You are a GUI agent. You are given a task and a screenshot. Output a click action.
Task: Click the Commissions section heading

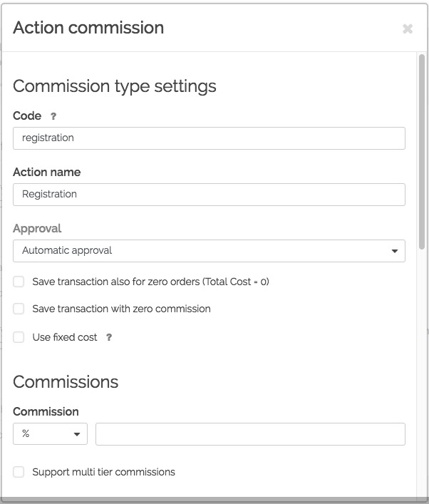pos(66,381)
